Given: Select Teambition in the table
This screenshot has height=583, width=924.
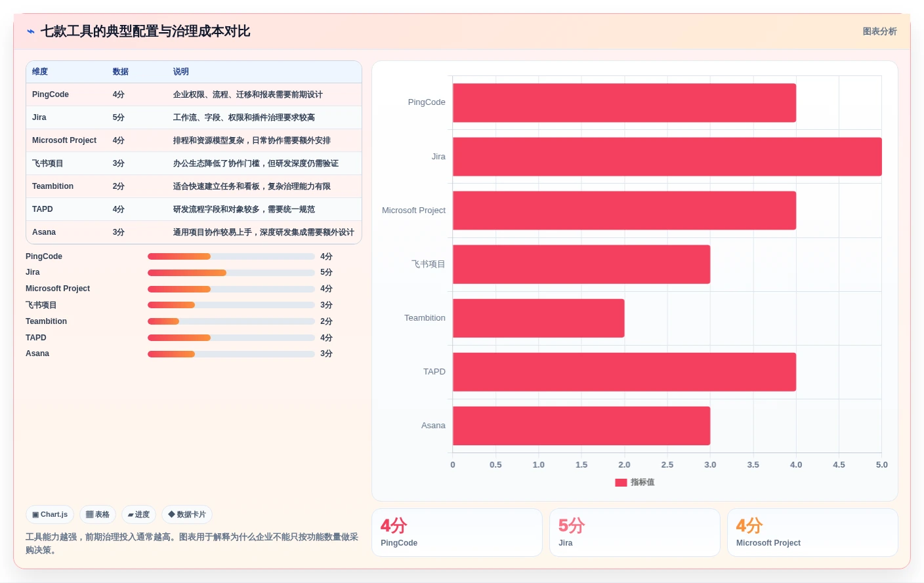Looking at the screenshot, I should pos(52,186).
